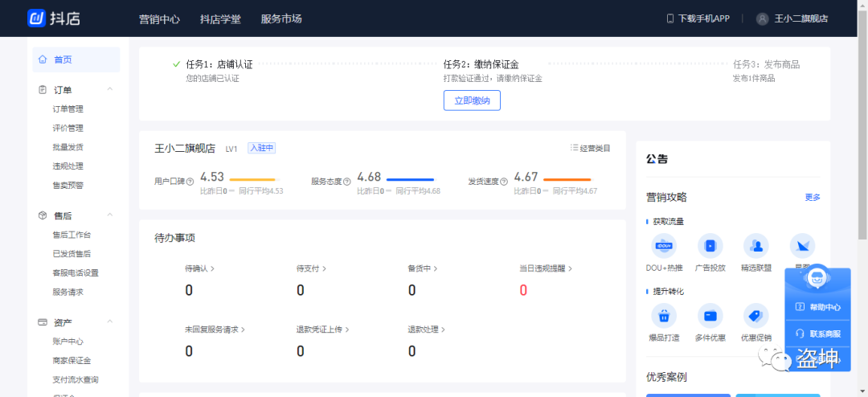
Task: Open 服务请求 in sidebar
Action: (68, 292)
